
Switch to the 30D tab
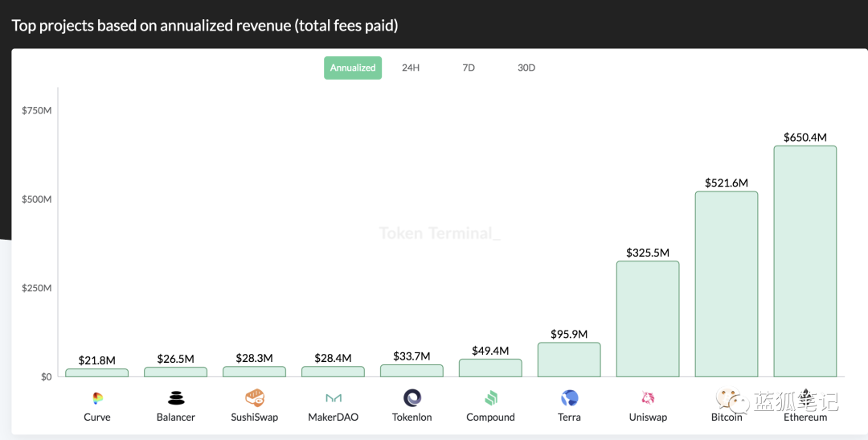pyautogui.click(x=526, y=68)
